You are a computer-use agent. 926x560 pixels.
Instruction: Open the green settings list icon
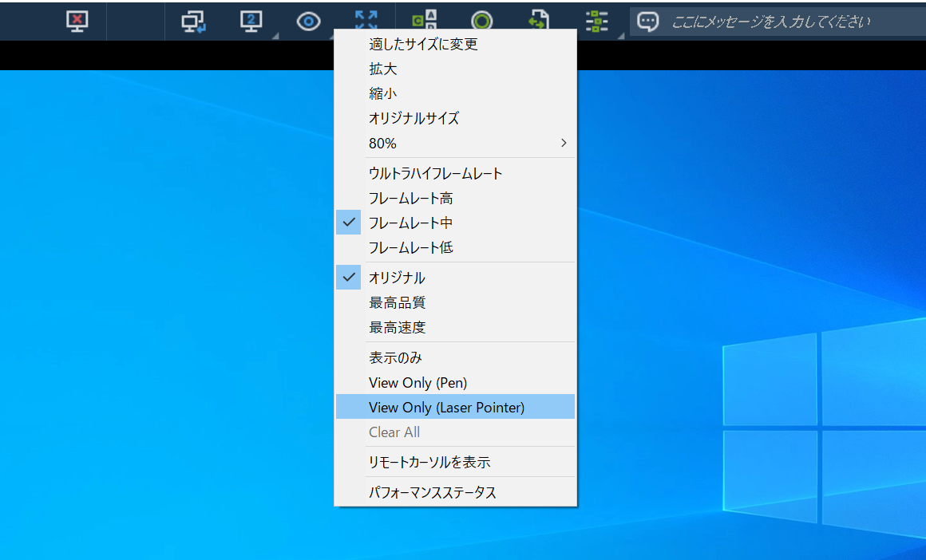coord(596,22)
